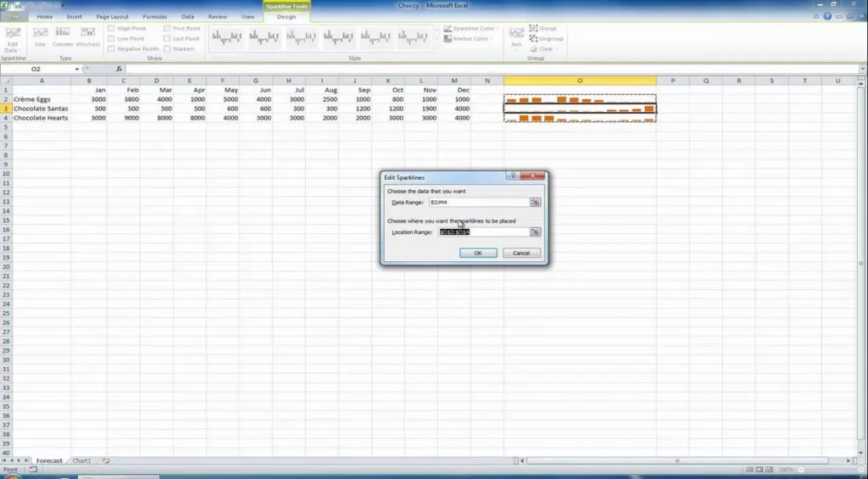Switch to the Formulas ribbon tab

click(155, 17)
